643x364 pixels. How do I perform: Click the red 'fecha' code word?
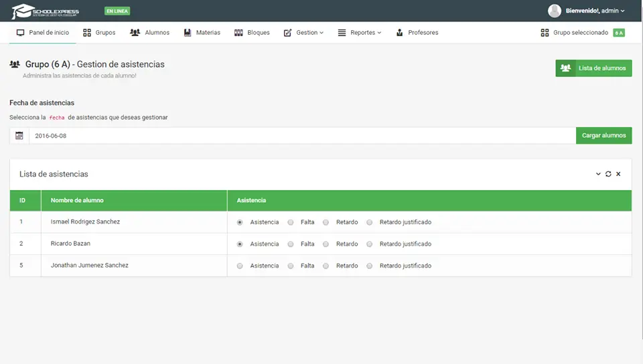pos(57,118)
